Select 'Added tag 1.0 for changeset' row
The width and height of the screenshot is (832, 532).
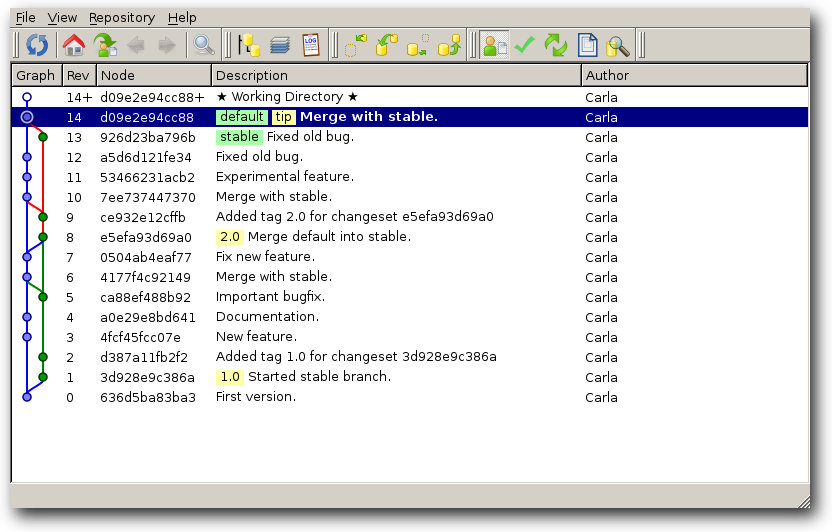(410, 357)
